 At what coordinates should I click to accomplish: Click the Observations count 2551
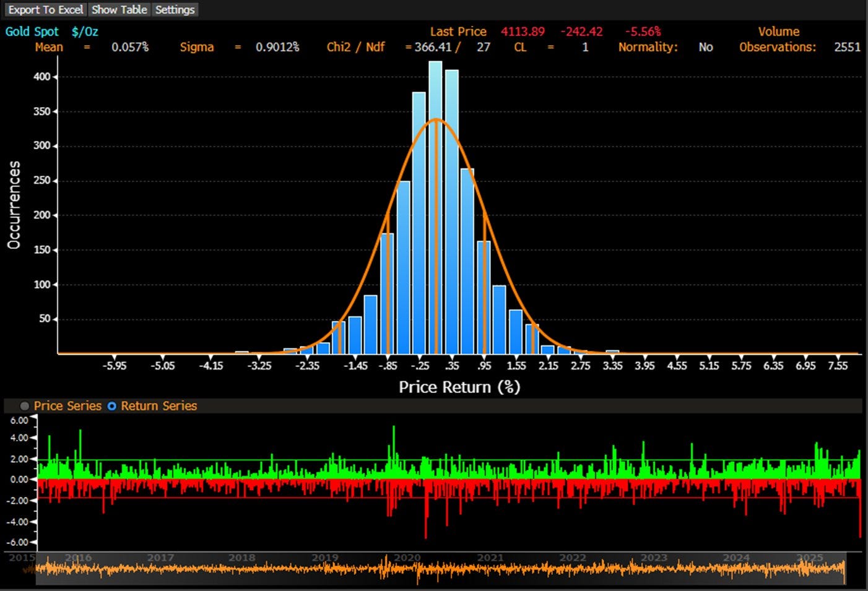pos(847,47)
